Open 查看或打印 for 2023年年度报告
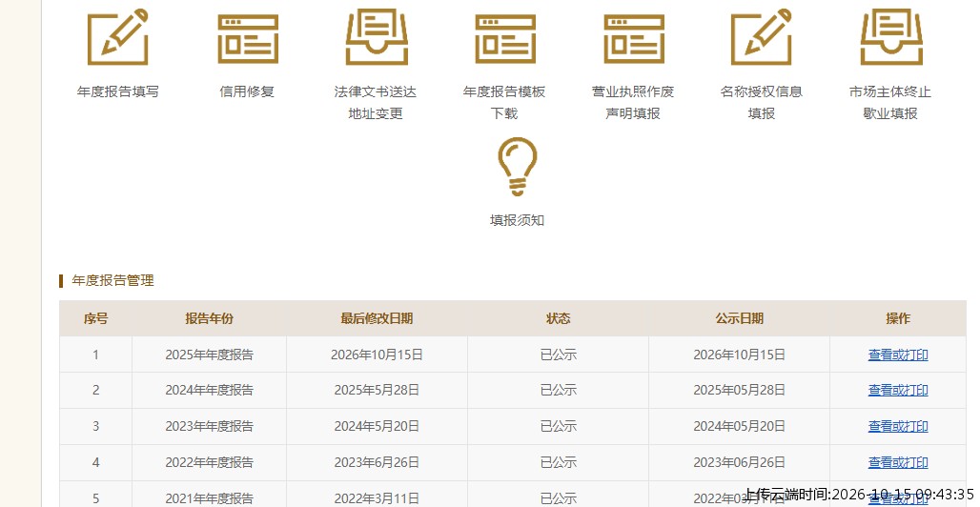 [x=897, y=427]
